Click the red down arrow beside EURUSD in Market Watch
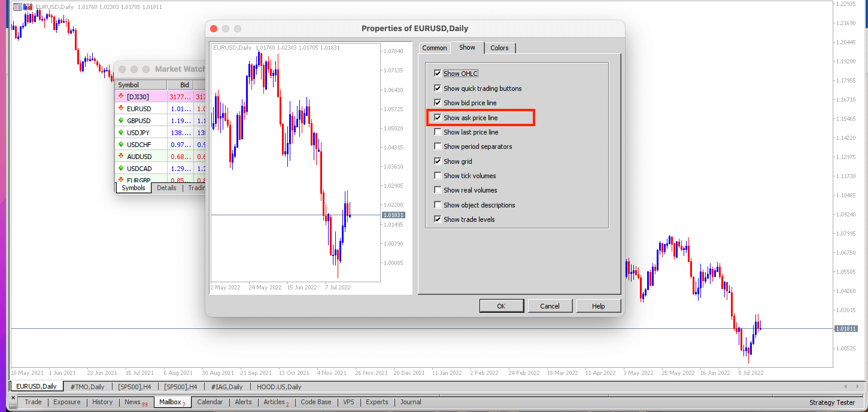This screenshot has height=412, width=868. (122, 109)
